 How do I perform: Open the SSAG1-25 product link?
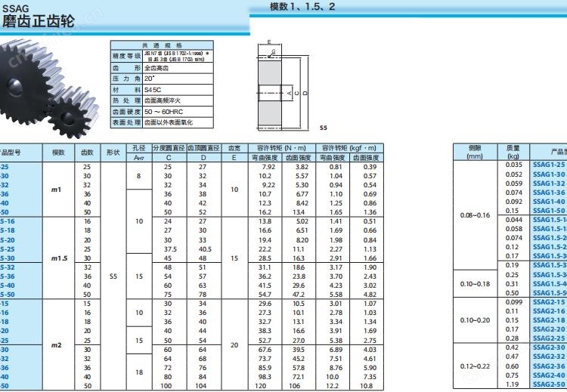click(x=548, y=165)
